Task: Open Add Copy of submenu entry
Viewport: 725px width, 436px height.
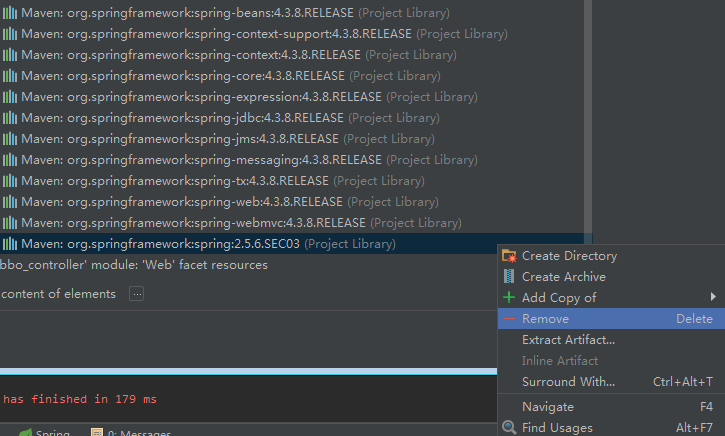Action: (x=611, y=298)
